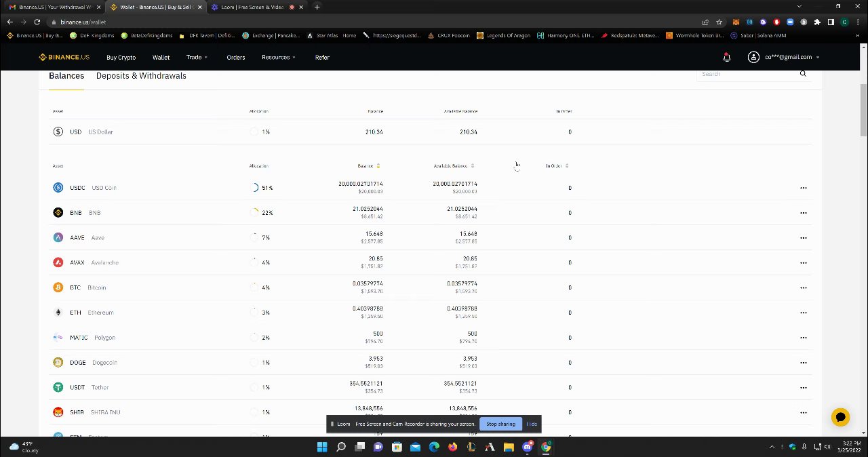
Task: Click the Bitcoin coin icon
Action: click(x=58, y=287)
